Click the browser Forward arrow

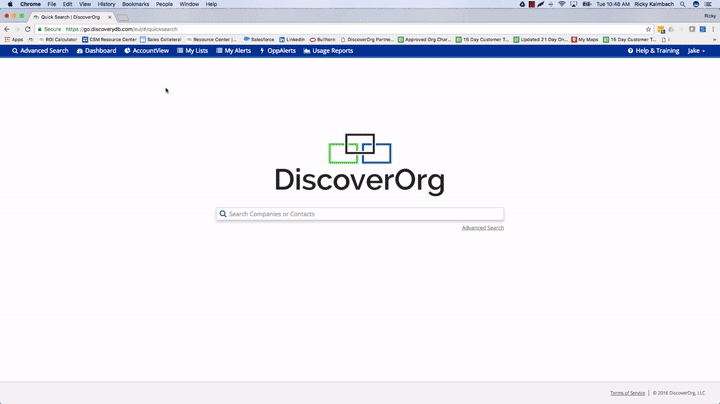(17, 29)
